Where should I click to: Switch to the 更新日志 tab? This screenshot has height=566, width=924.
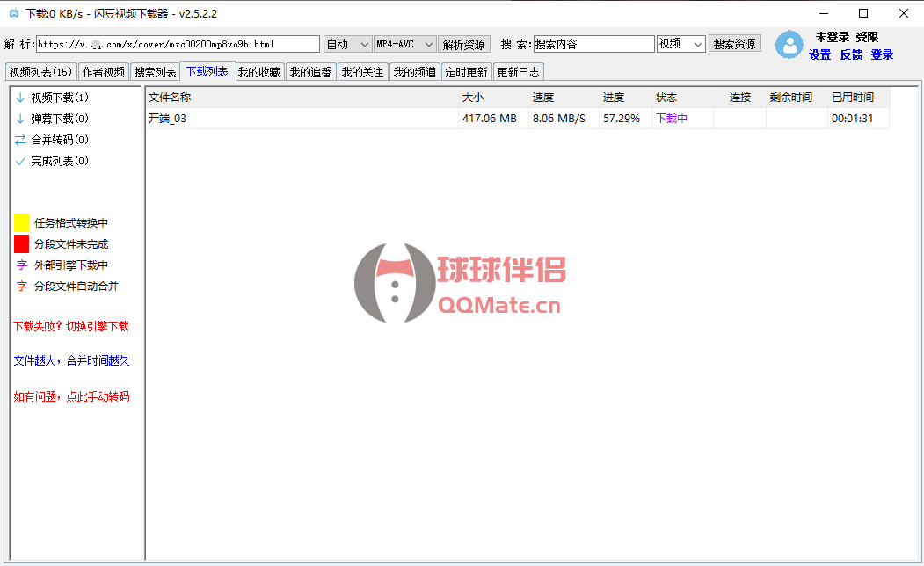[x=519, y=72]
